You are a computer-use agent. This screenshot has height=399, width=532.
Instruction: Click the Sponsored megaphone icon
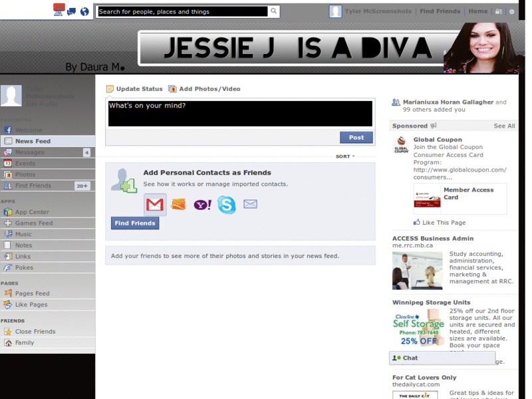pos(434,126)
